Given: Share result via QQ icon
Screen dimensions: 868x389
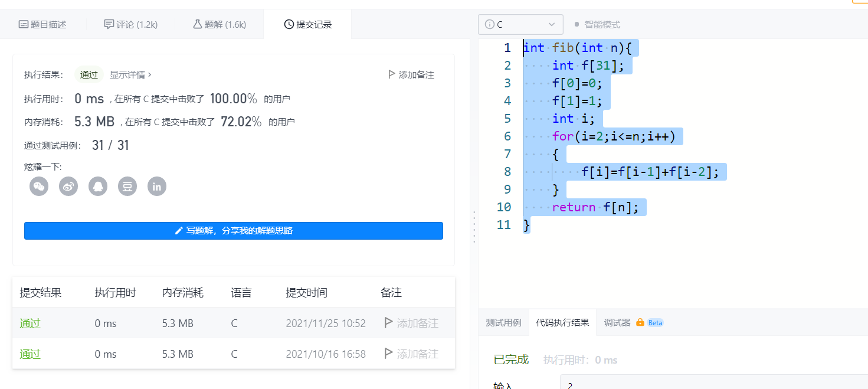Looking at the screenshot, I should [x=98, y=187].
